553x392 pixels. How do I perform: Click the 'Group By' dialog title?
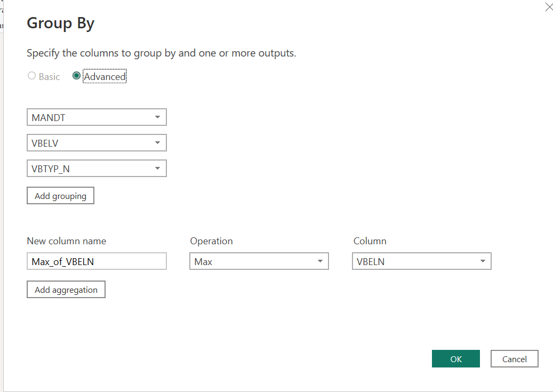[61, 23]
